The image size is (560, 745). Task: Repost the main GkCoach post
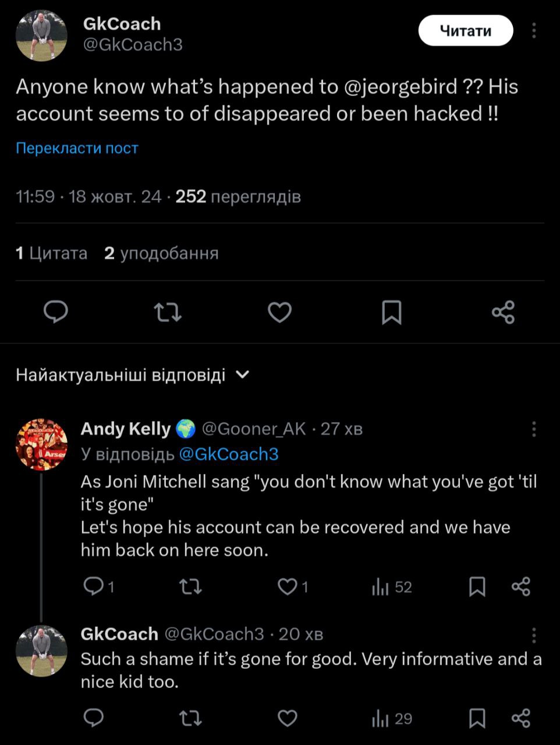pyautogui.click(x=168, y=313)
